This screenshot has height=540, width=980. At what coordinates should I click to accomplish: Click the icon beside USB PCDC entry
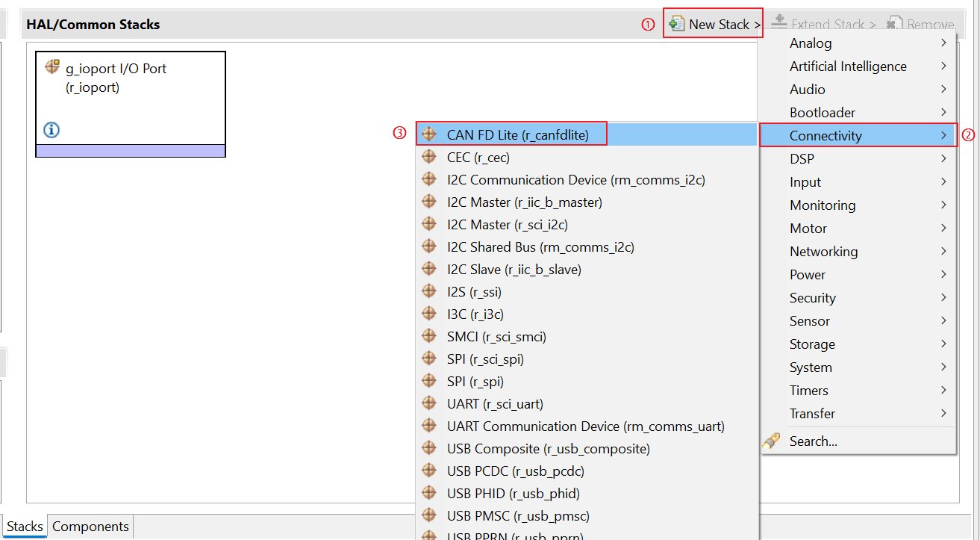pyautogui.click(x=429, y=471)
